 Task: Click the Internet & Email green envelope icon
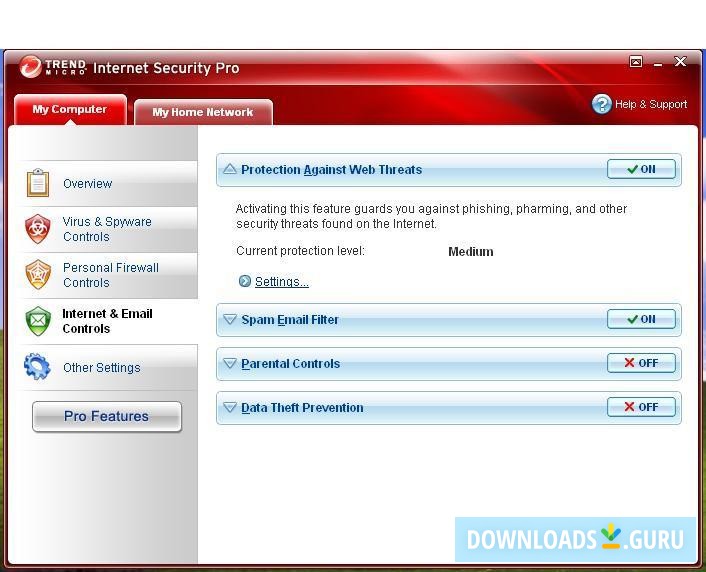point(38,321)
